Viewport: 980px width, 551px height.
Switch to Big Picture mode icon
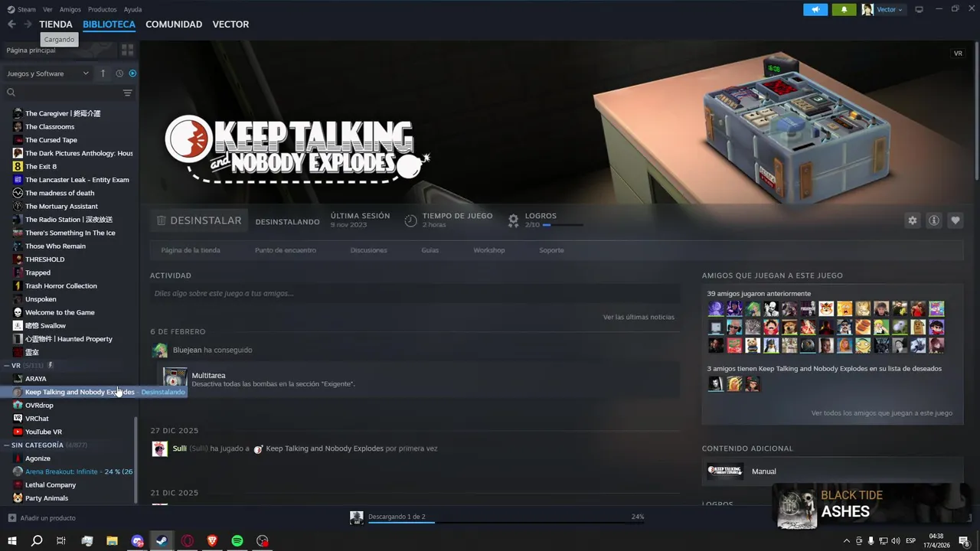919,9
